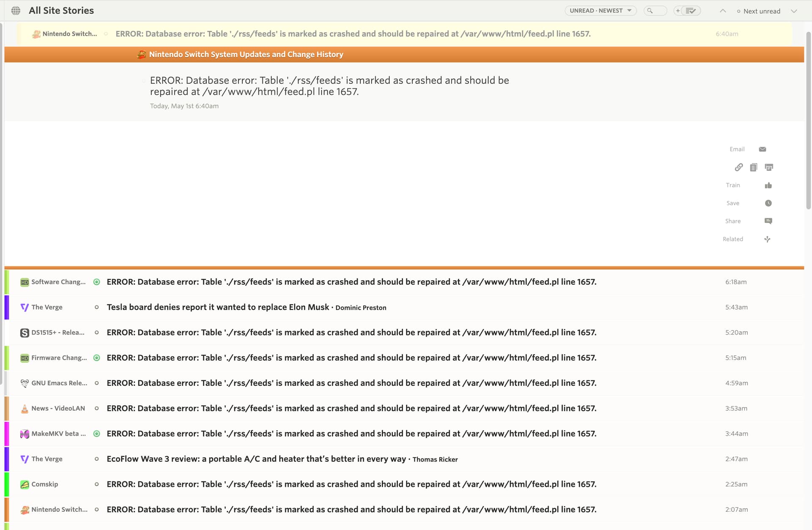Toggle unread dot on Tesla board story
Screen dimensions: 812x530
pos(96,307)
